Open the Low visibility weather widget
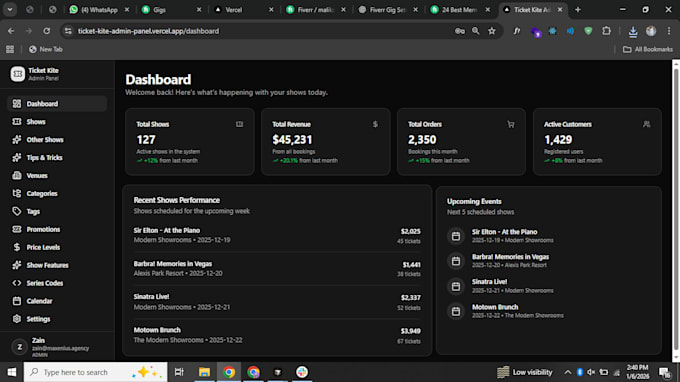The image size is (680, 382). click(525, 372)
